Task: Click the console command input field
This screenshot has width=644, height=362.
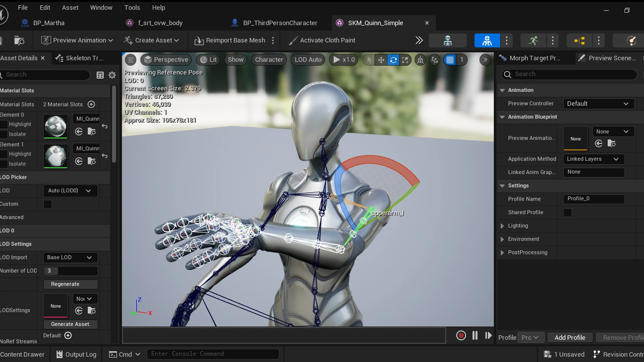Action: coord(213,354)
